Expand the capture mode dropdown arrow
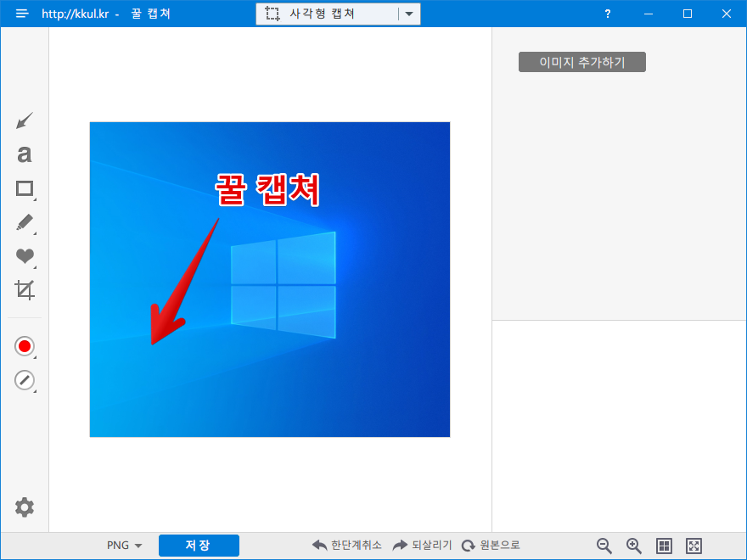747x560 pixels. (x=409, y=14)
